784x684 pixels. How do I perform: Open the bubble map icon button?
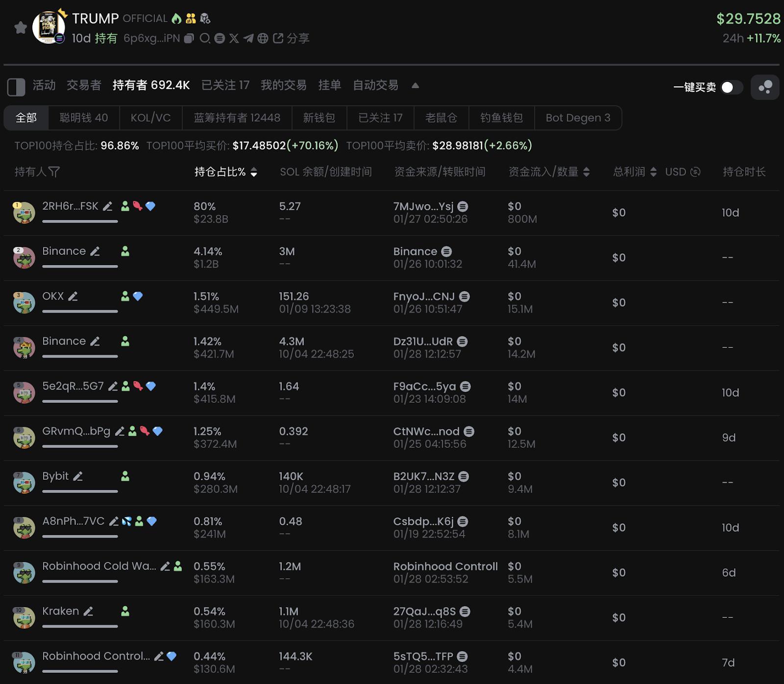(x=765, y=87)
